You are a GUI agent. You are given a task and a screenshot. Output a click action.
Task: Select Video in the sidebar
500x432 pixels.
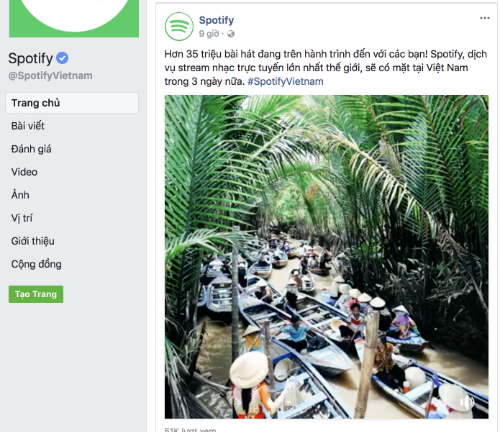click(x=24, y=172)
